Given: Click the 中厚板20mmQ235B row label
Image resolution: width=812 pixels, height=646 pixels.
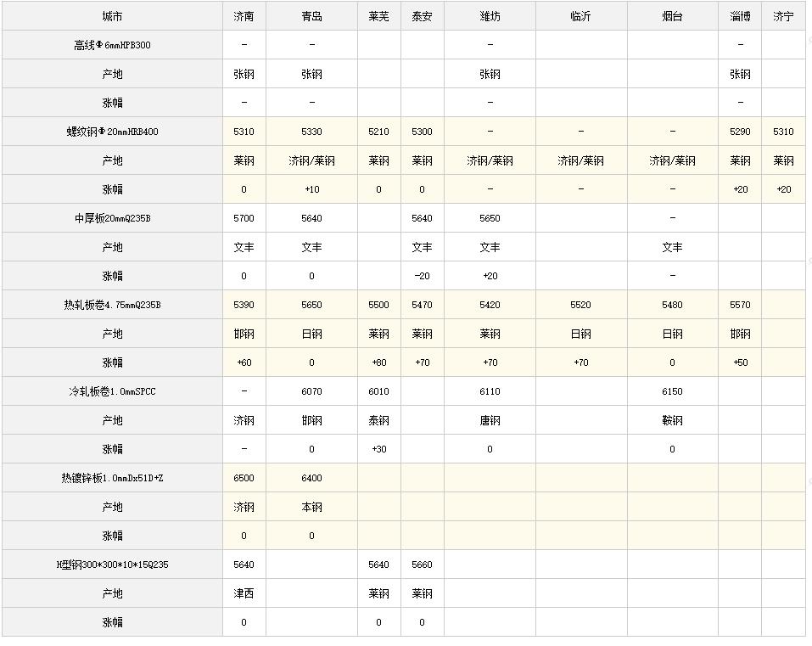Looking at the screenshot, I should 112,218.
